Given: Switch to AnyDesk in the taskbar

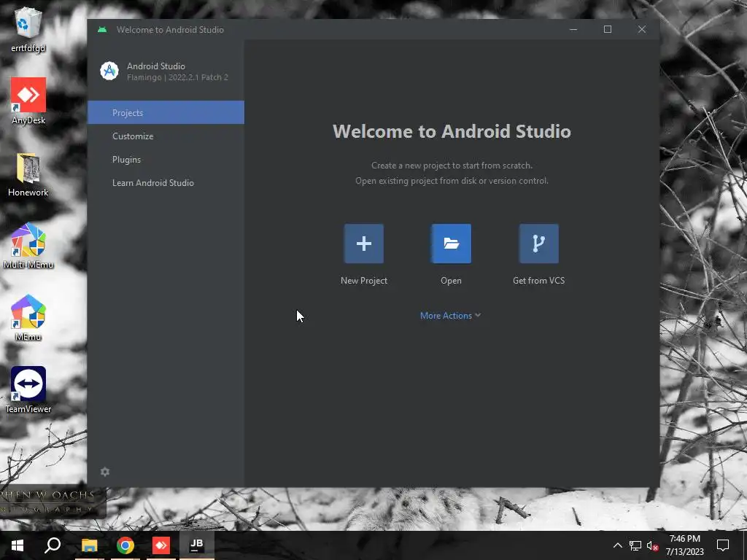Looking at the screenshot, I should [161, 545].
